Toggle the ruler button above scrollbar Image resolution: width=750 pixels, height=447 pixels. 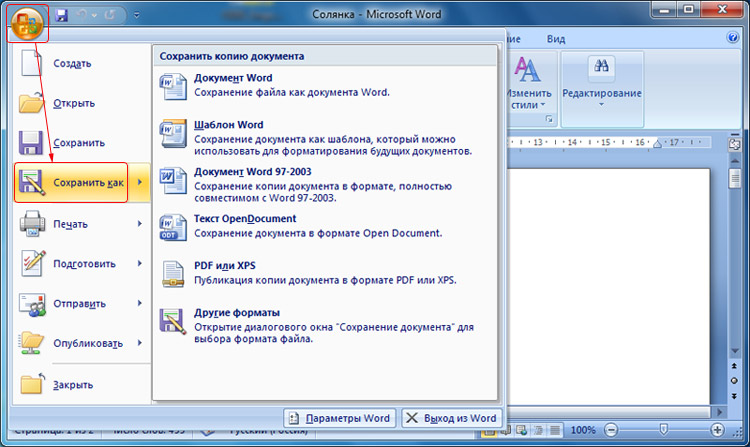point(734,144)
